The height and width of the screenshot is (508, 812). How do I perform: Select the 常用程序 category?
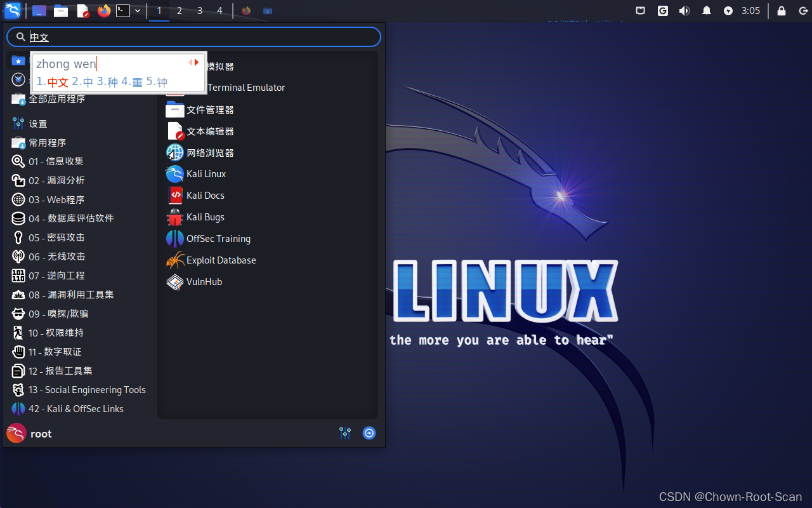81,143
